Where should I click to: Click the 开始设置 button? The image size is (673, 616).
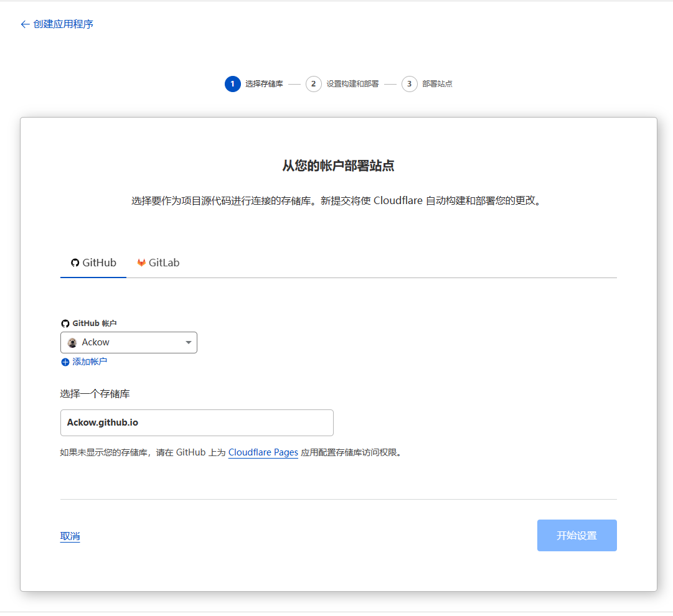point(577,535)
